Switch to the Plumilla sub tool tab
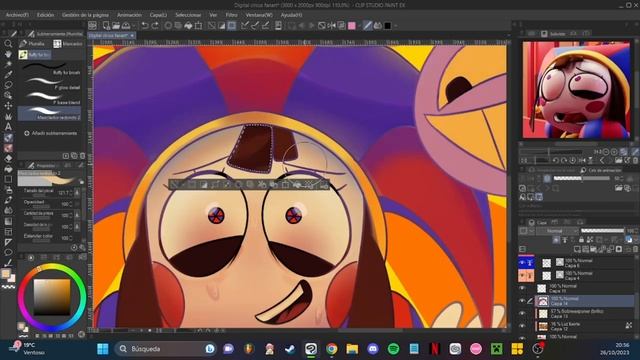This screenshot has width=640, height=360. (32, 44)
